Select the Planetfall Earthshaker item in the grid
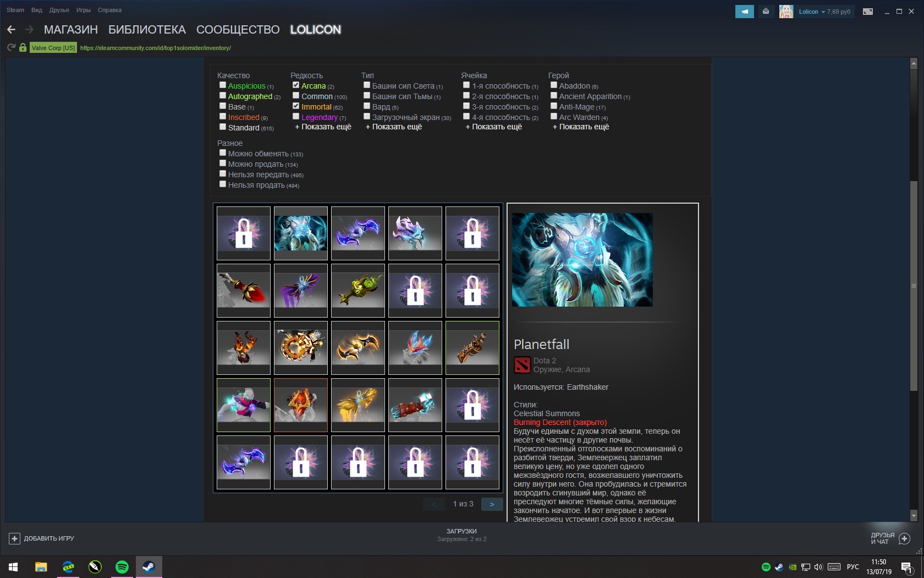 pos(301,233)
